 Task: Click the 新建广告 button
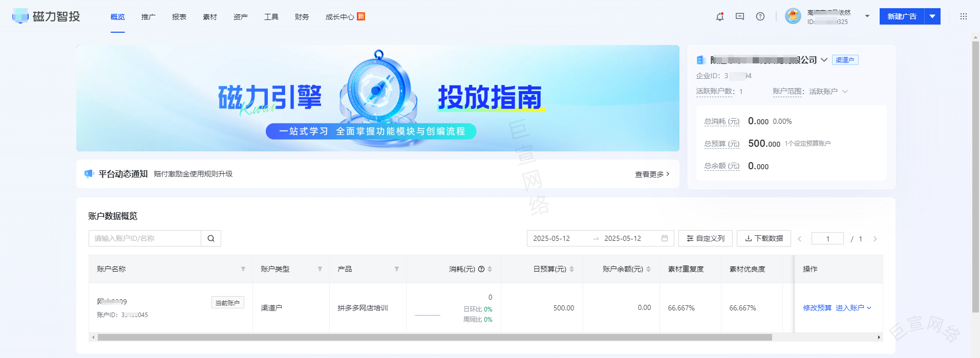click(902, 16)
